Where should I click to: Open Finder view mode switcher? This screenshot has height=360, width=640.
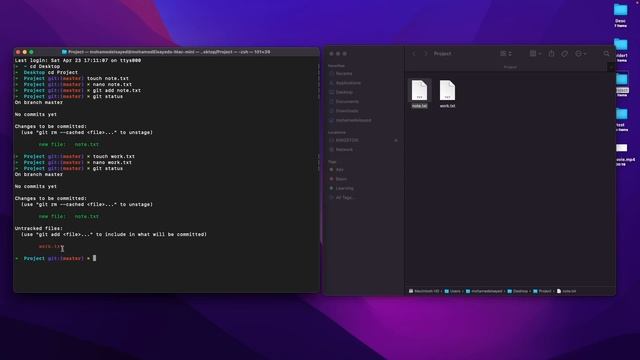(x=506, y=53)
